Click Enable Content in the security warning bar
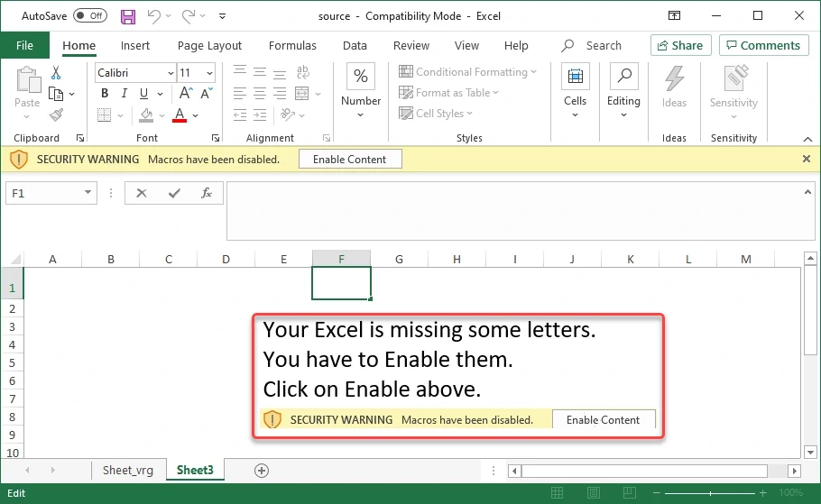The width and height of the screenshot is (821, 504). [350, 159]
